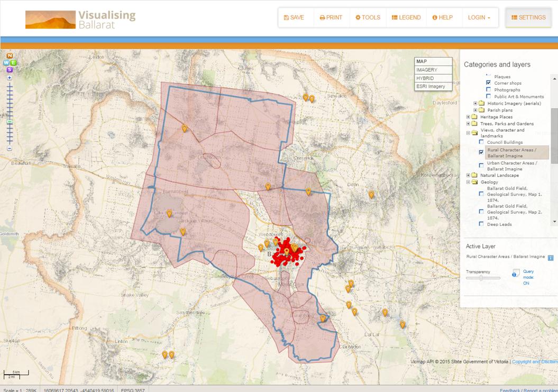Enable the Public Art & Monuments layer
The height and width of the screenshot is (392, 558).
coord(488,96)
